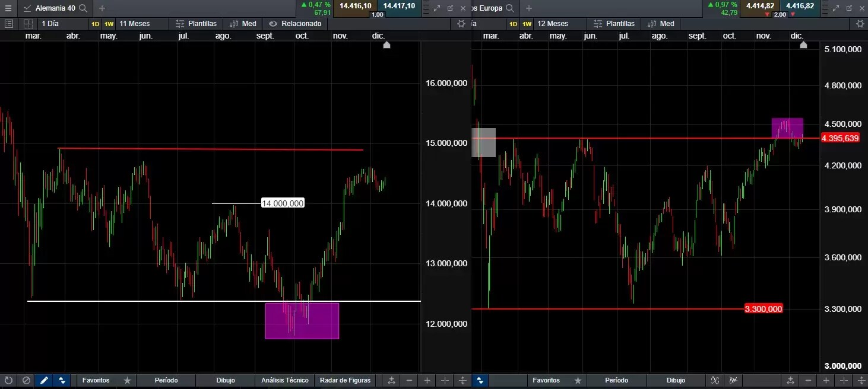868x389 pixels.
Task: Zoom in the left chart with plus
Action: (427, 380)
